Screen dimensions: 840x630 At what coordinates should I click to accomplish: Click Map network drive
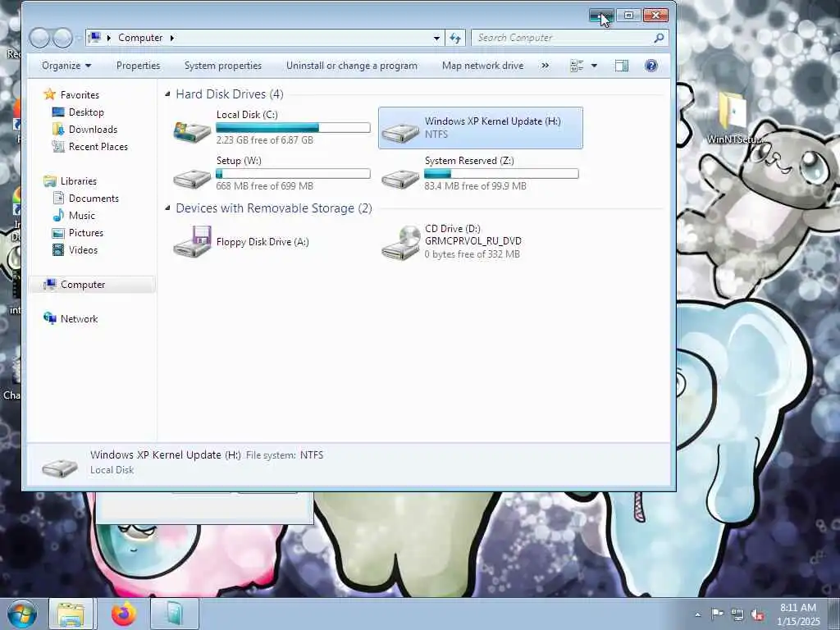click(482, 66)
